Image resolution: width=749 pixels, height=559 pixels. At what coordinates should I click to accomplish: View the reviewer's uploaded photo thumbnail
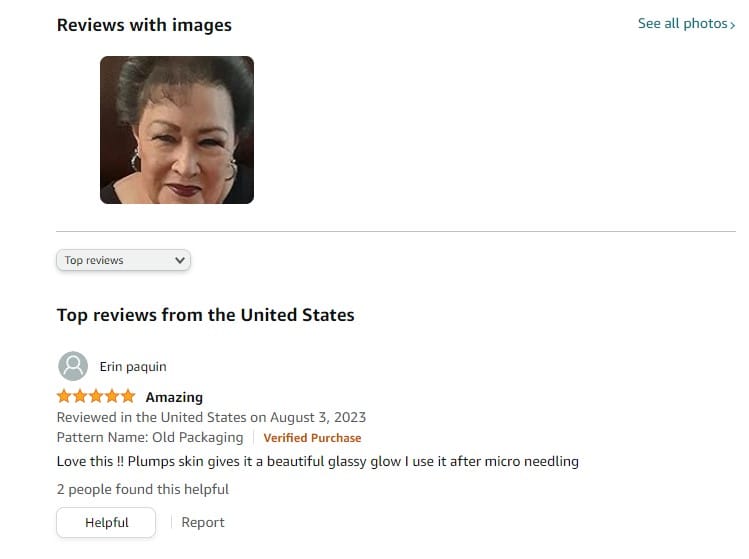pos(177,130)
